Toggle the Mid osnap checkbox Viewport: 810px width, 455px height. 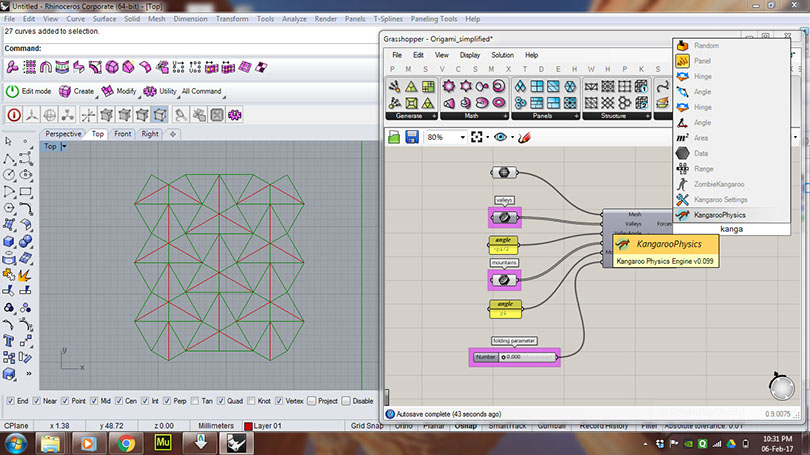point(94,401)
